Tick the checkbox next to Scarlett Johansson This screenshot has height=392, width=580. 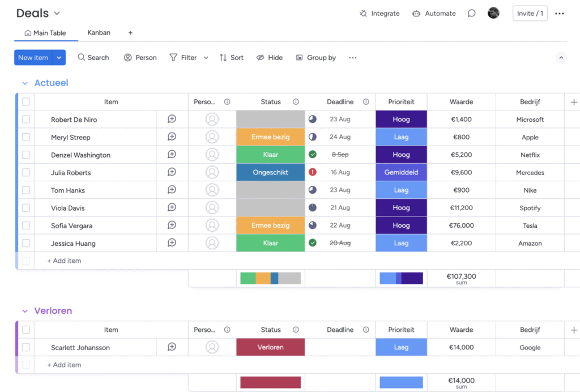[26, 347]
